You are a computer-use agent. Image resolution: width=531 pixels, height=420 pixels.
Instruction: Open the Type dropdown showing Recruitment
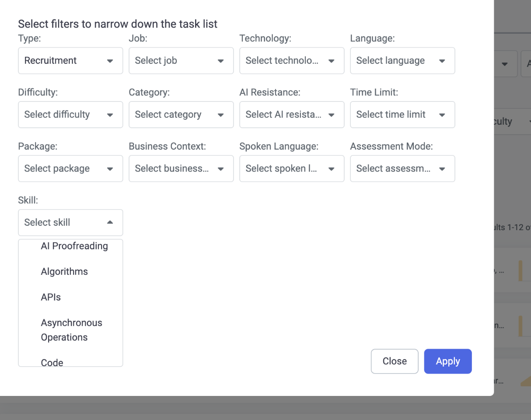coord(70,61)
